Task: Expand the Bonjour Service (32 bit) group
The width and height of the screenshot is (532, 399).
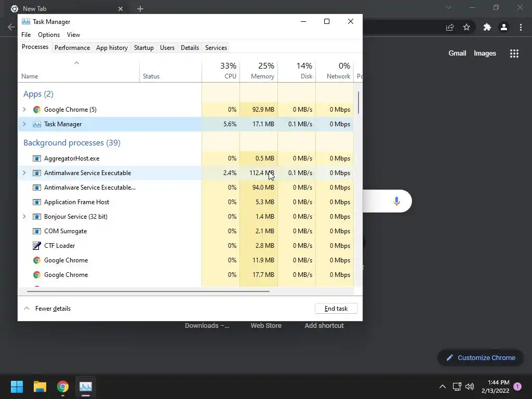Action: coord(24,217)
